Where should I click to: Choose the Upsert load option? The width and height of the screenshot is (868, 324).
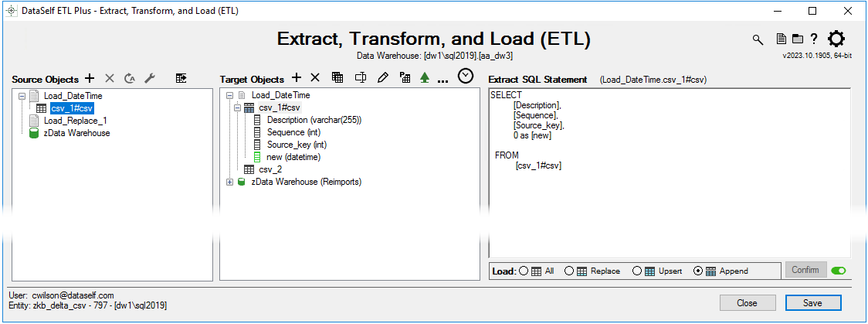click(637, 271)
